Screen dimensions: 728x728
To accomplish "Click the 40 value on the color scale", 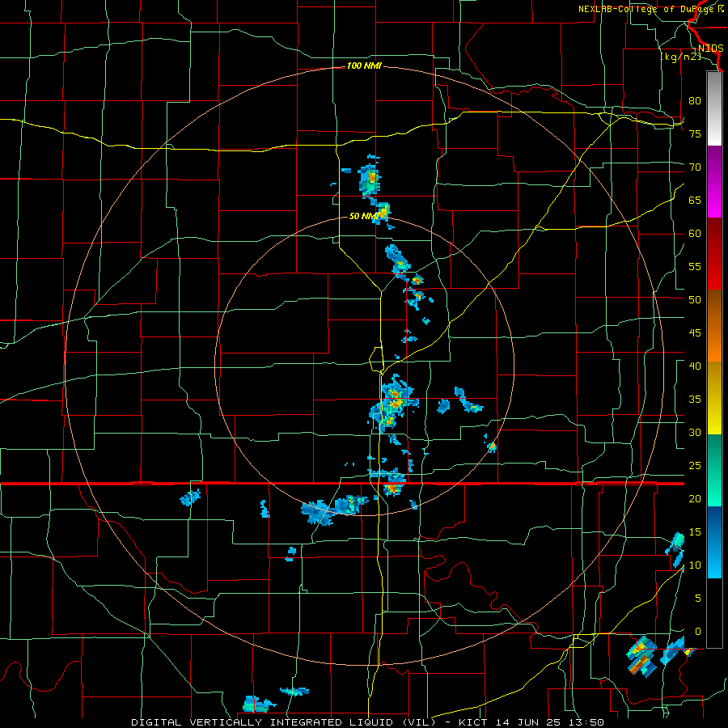I will point(695,366).
